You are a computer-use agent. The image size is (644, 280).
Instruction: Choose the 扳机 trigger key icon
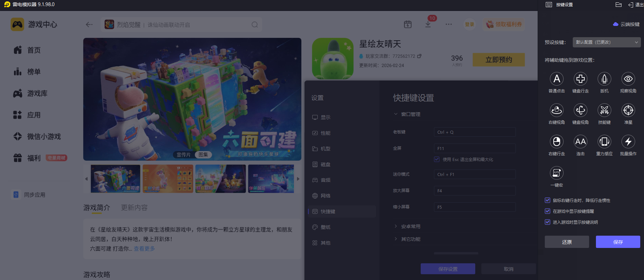tap(604, 79)
